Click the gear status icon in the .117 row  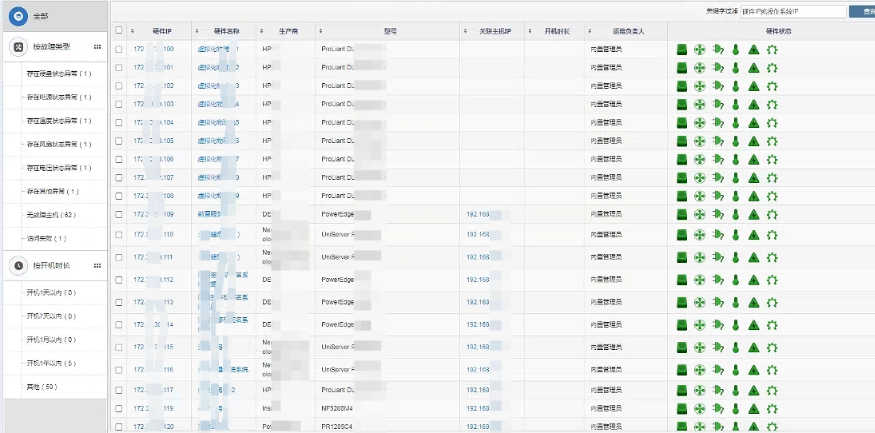click(772, 390)
